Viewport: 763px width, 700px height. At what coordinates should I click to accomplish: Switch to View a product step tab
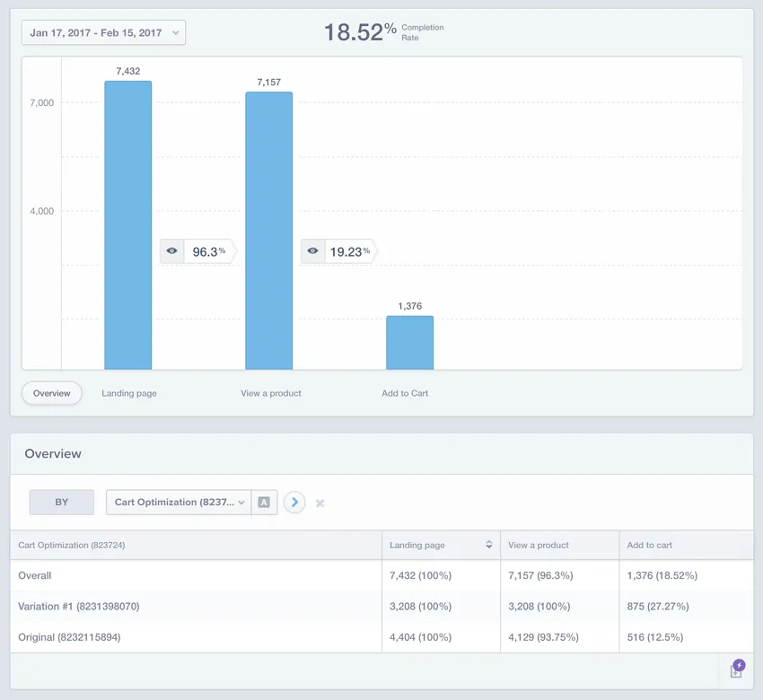270,393
